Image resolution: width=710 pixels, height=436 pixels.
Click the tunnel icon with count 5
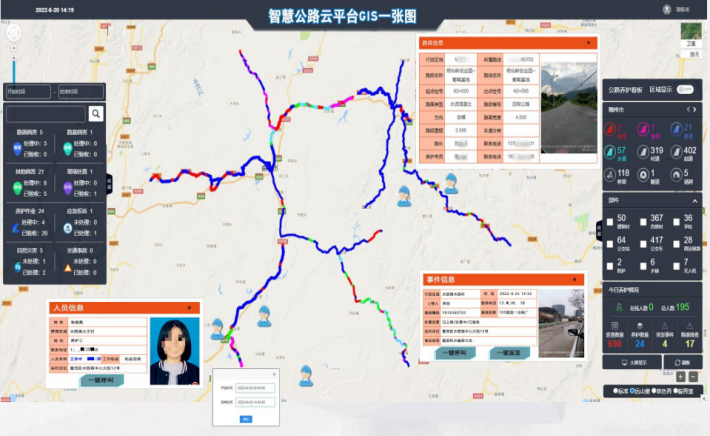pyautogui.click(x=676, y=174)
